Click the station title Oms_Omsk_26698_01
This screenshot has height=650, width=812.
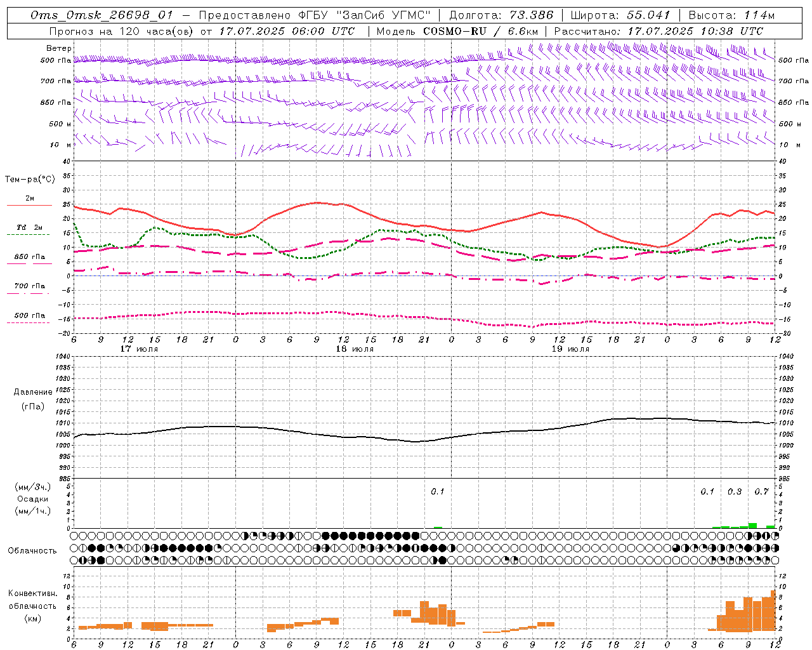[x=101, y=15]
